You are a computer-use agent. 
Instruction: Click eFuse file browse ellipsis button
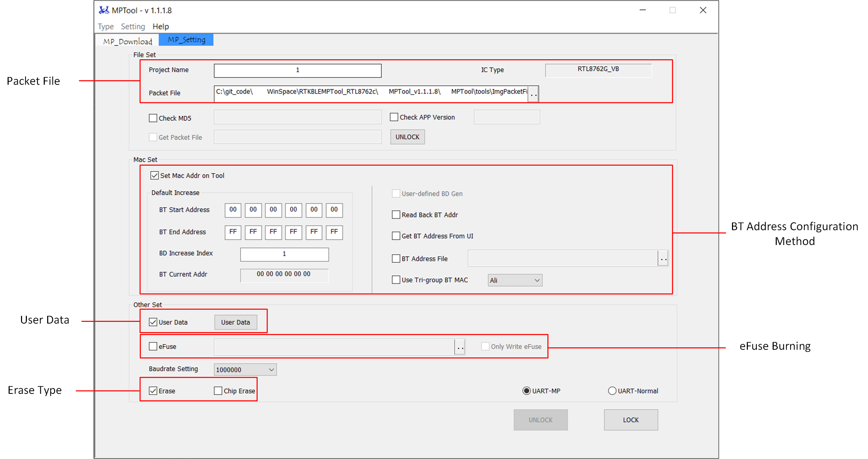(x=460, y=347)
